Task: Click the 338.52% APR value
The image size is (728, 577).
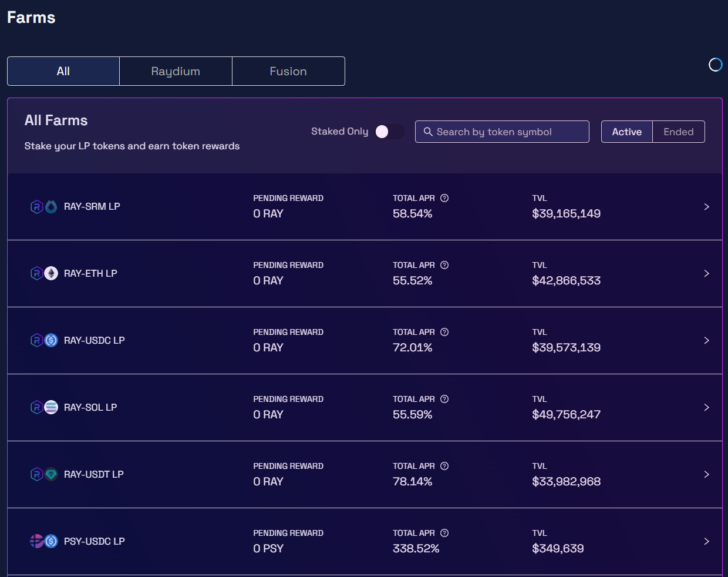Action: tap(416, 549)
